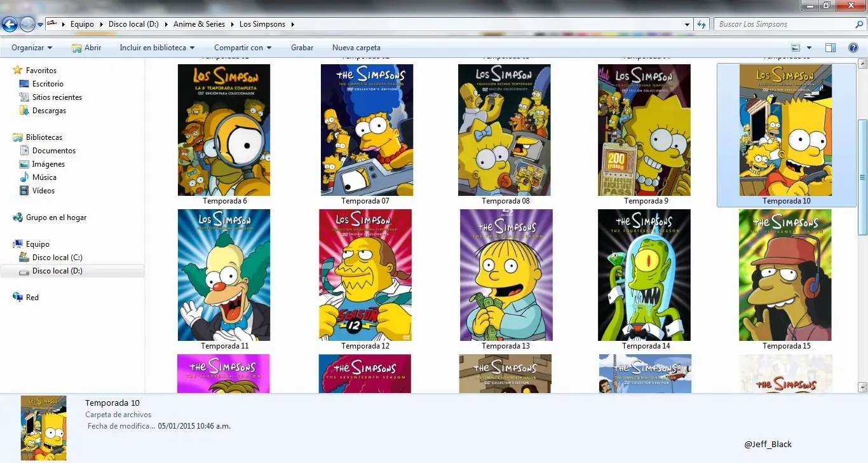Click the refresh button beside address bar
868x463 pixels.
[x=702, y=24]
